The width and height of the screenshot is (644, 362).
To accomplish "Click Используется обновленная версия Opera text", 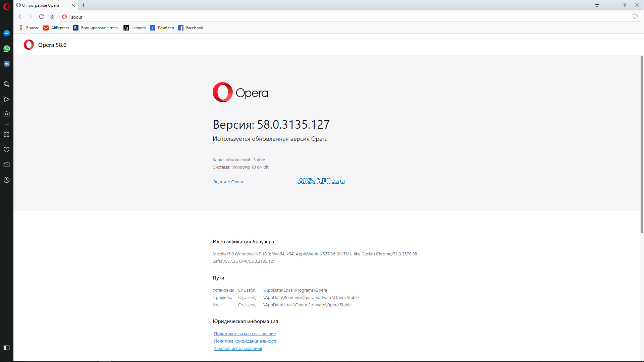I will tap(270, 139).
